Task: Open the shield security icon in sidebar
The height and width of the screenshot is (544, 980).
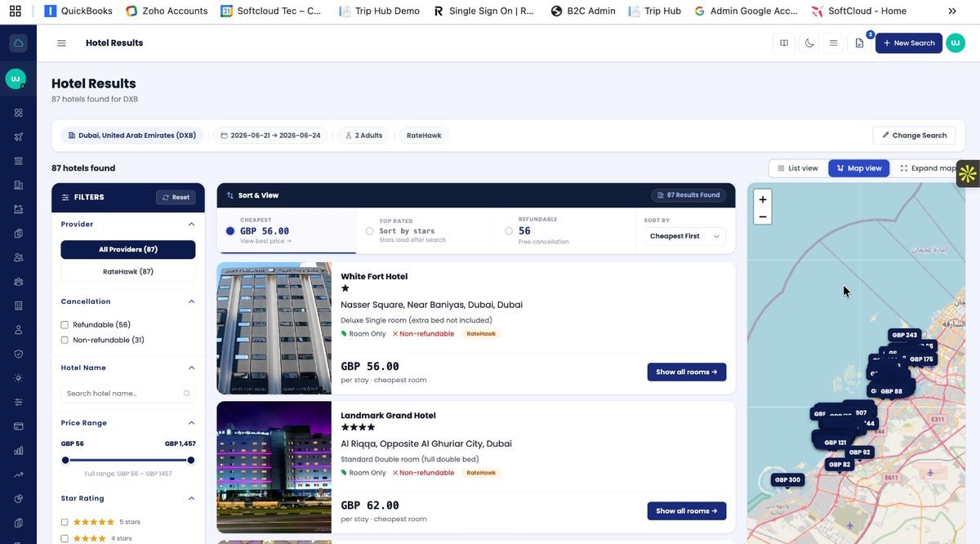Action: (x=18, y=354)
